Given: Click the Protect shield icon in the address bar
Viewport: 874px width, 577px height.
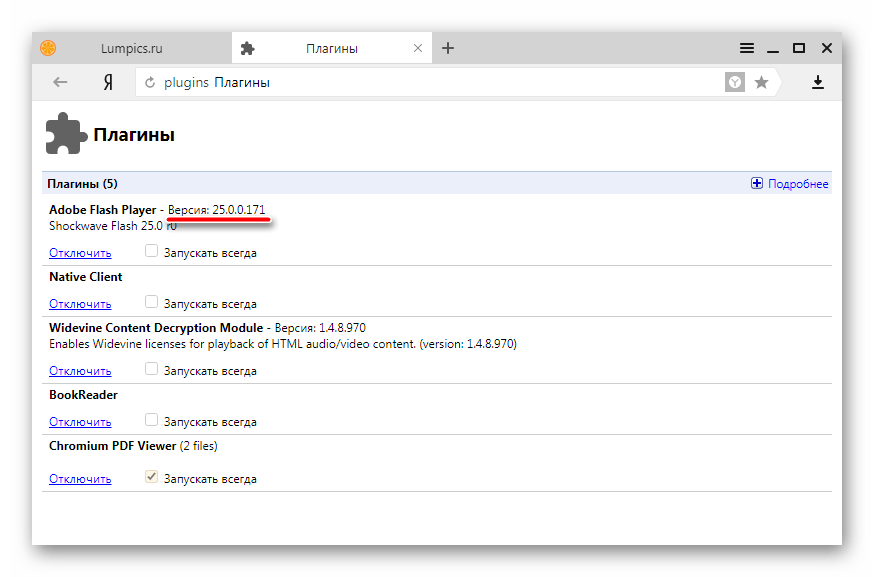Looking at the screenshot, I should pyautogui.click(x=735, y=83).
